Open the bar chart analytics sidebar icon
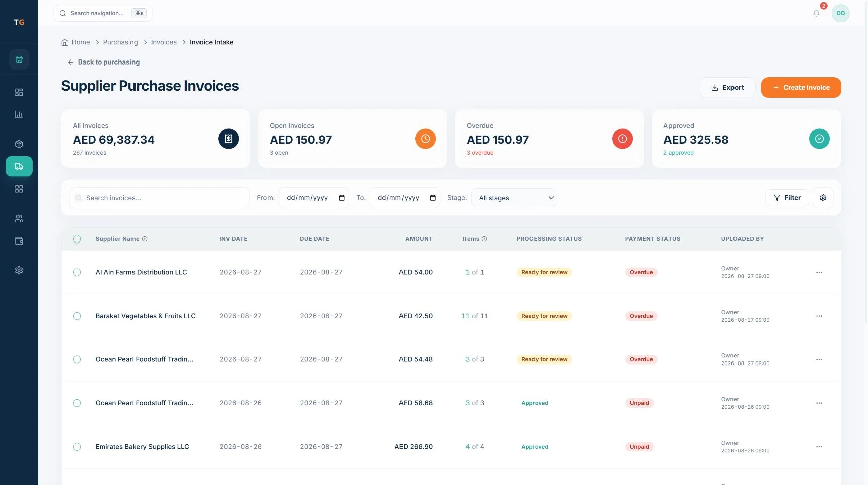Image resolution: width=868 pixels, height=485 pixels. [x=19, y=114]
